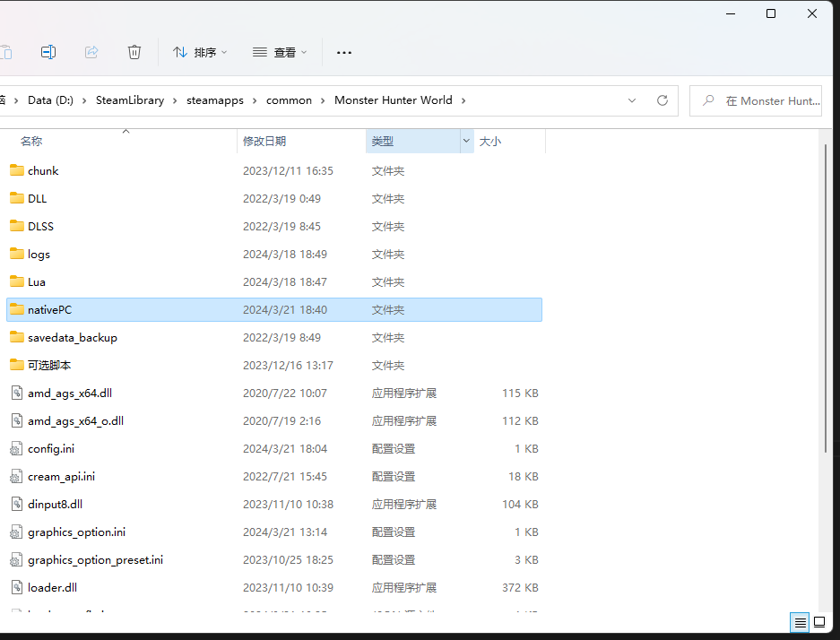Click date 2023/12/11 16:35 of chunk
840x640 pixels.
coord(288,171)
